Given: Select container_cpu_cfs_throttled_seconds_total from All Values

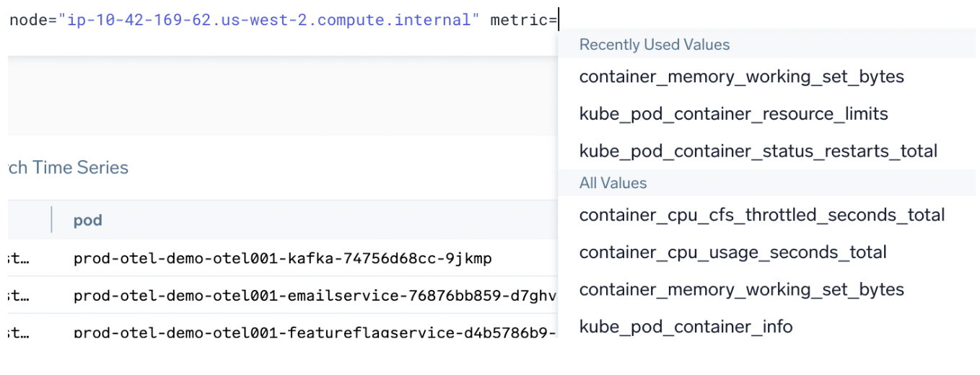Looking at the screenshot, I should pyautogui.click(x=761, y=215).
